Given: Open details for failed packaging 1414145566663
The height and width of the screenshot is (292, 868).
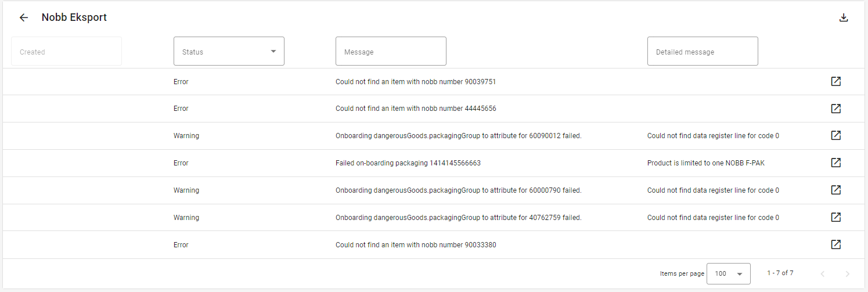Looking at the screenshot, I should point(836,163).
